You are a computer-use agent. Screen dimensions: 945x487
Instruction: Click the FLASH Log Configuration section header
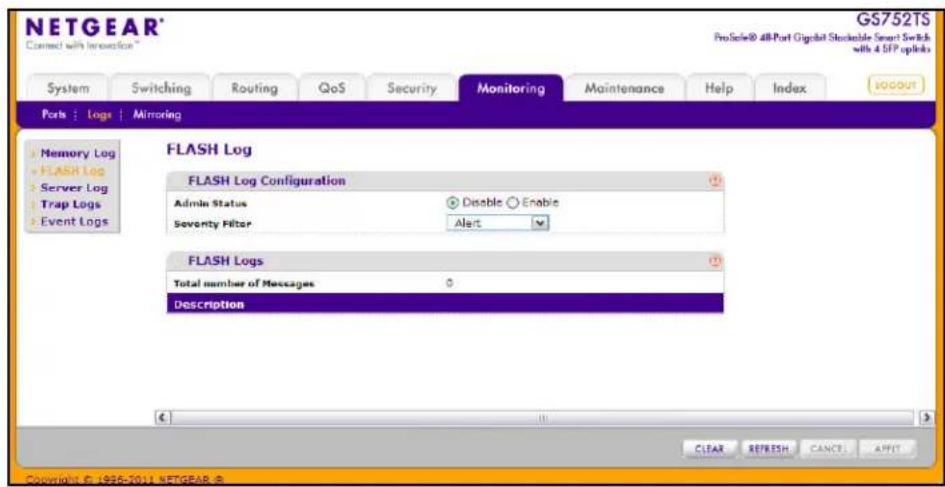(445, 181)
